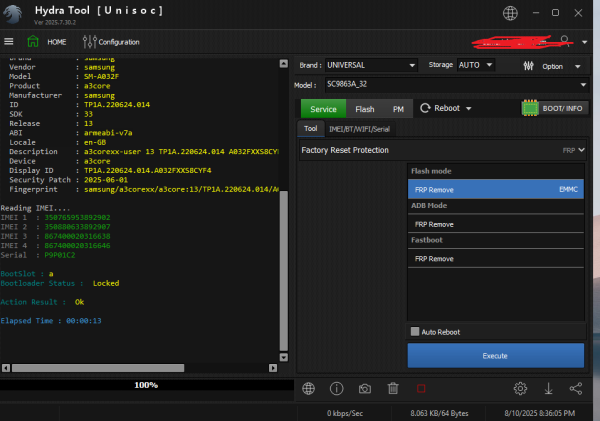The image size is (600, 421).
Task: Click Bootloader Status Locked text
Action: 106,283
